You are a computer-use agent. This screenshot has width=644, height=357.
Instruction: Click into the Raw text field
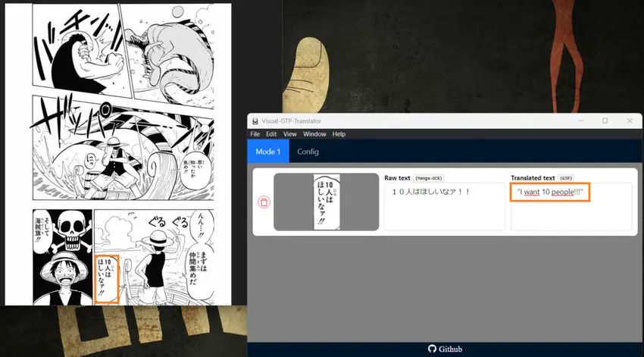(445, 207)
